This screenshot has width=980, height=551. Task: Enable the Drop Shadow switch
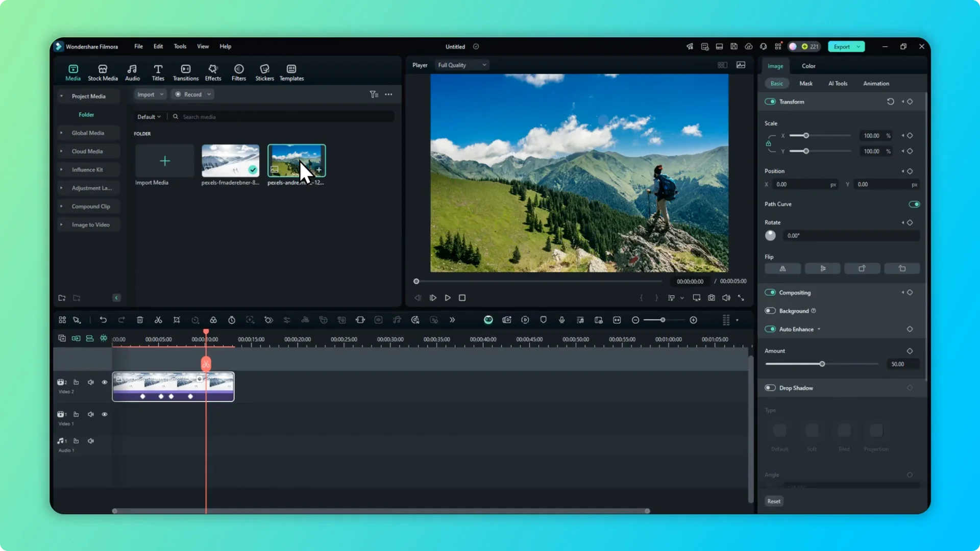pyautogui.click(x=770, y=388)
